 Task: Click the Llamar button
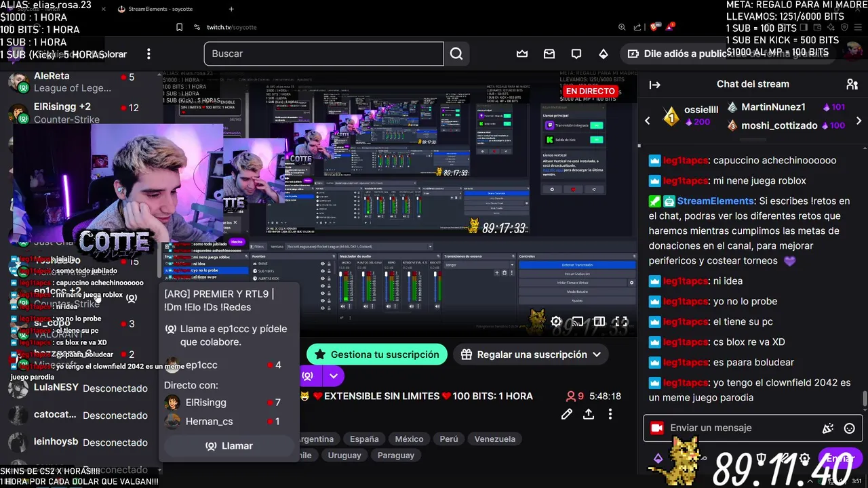point(229,446)
